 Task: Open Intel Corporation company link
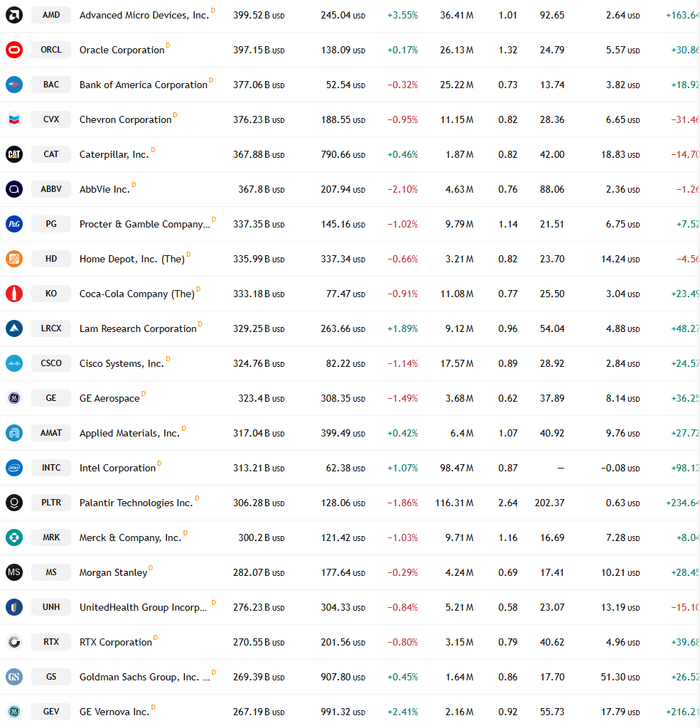click(117, 468)
